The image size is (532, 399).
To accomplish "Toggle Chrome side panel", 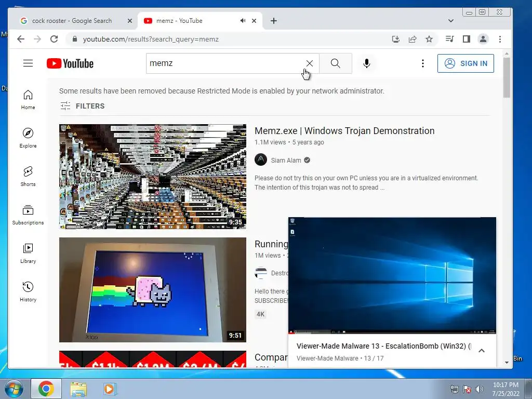I will 466,39.
